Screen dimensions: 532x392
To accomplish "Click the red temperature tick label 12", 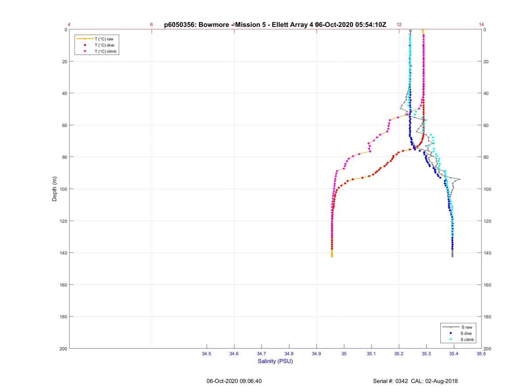I will (x=399, y=24).
